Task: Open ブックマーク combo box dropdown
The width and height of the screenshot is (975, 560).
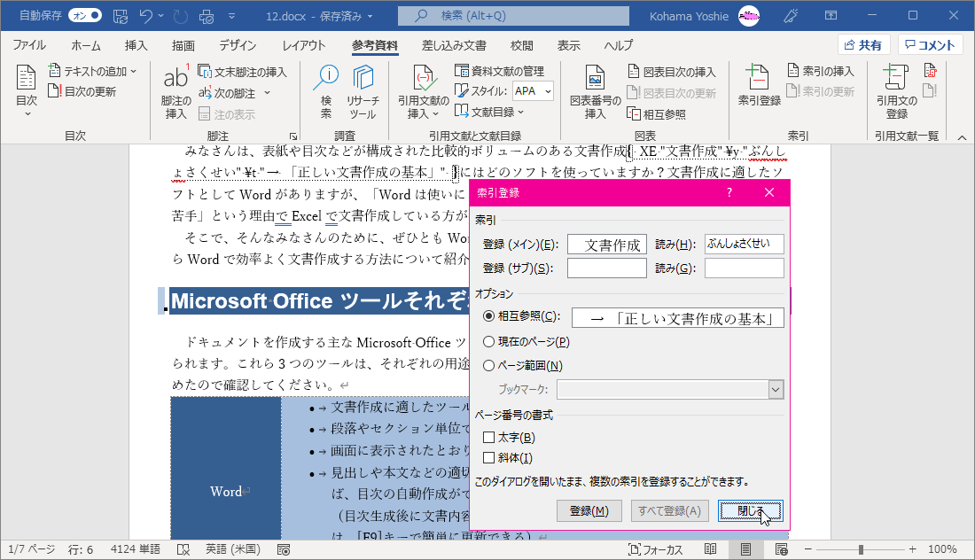Action: 776,390
